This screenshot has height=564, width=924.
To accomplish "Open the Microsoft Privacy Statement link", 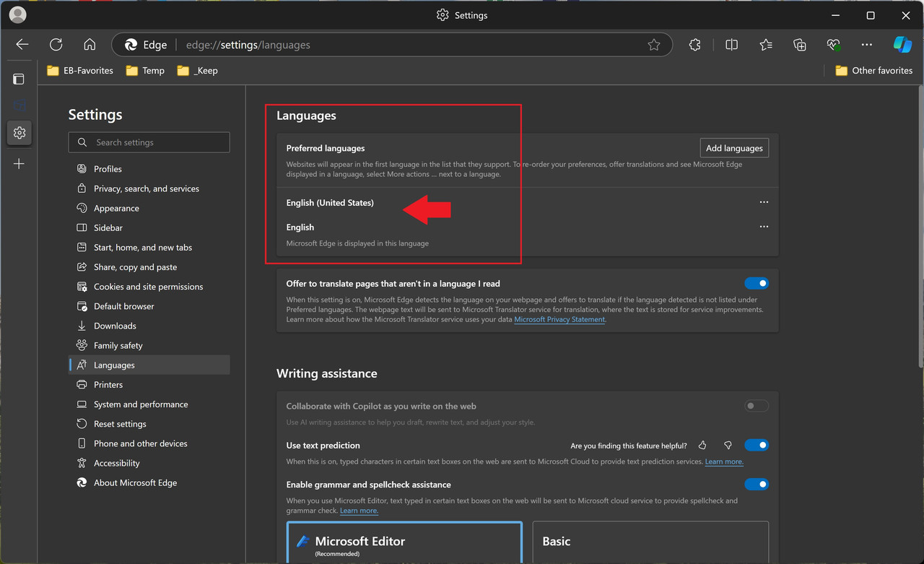I will 559,319.
